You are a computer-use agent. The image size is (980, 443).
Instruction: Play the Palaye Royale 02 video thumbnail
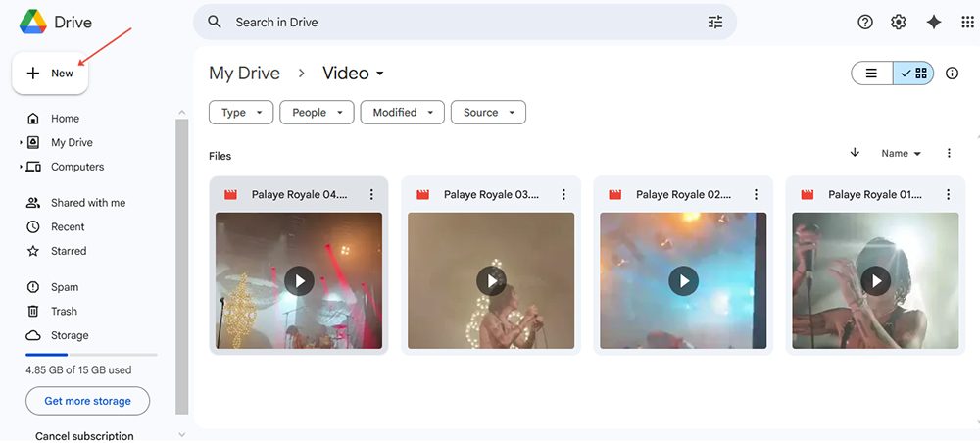(683, 280)
